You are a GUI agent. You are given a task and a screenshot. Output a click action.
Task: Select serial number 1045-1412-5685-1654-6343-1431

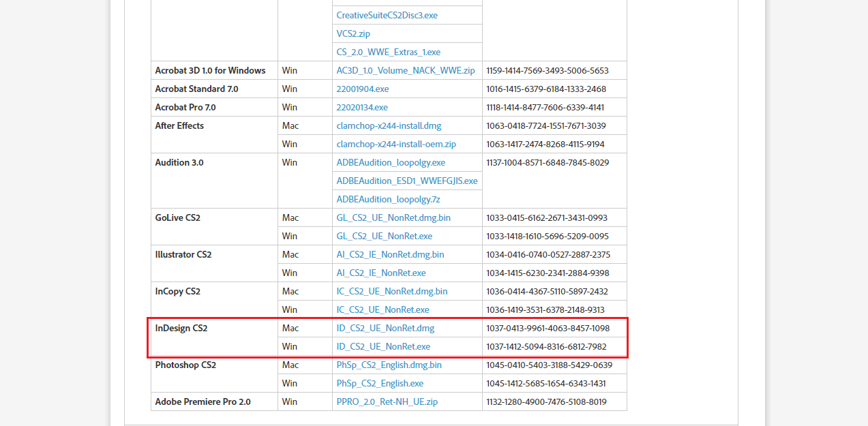[x=546, y=383]
